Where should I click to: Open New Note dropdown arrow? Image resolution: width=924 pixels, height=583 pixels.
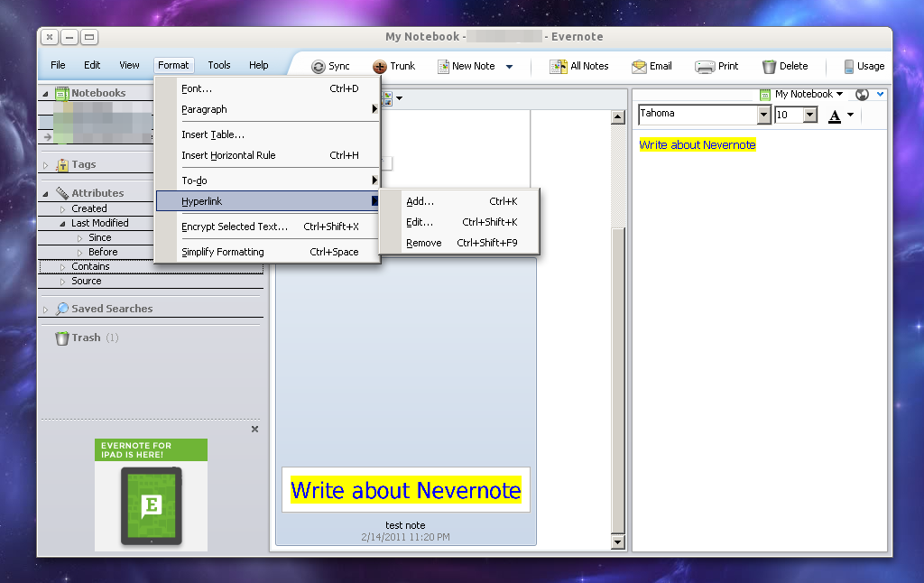[509, 67]
